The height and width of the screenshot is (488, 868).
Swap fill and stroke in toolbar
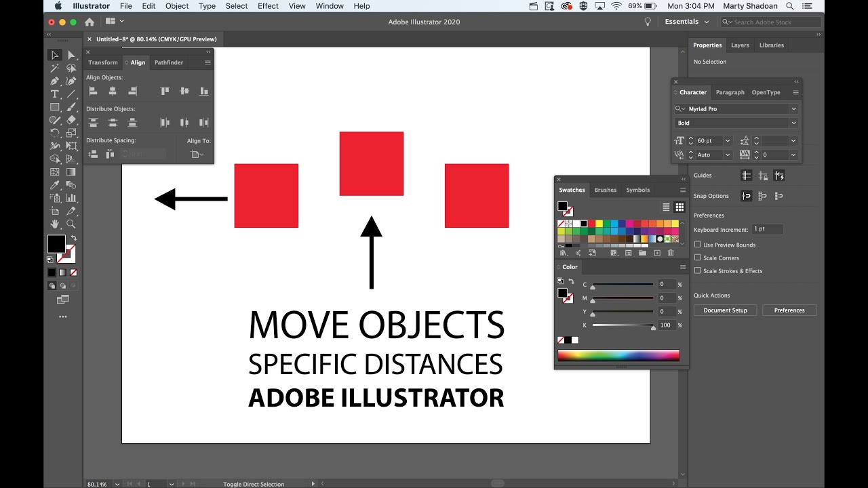point(73,238)
